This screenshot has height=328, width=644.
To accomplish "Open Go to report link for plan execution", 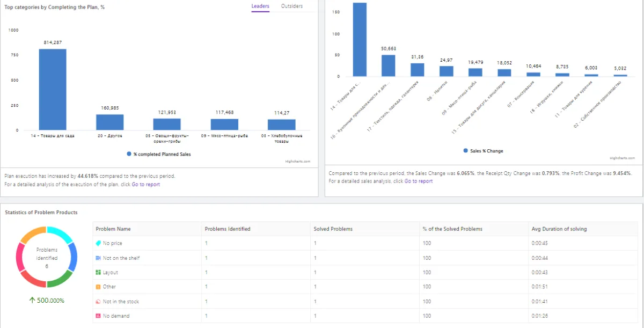I will [x=146, y=184].
